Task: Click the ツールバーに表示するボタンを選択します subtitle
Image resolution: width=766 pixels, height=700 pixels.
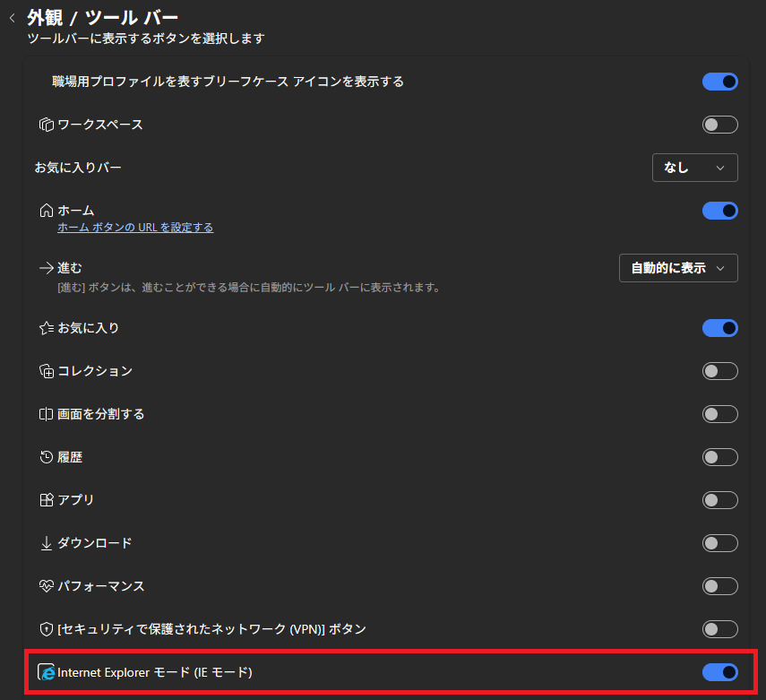Action: tap(146, 39)
